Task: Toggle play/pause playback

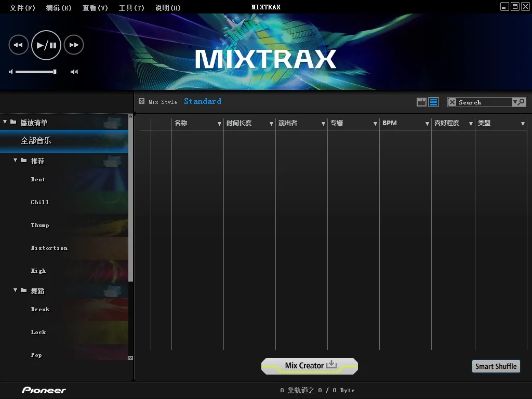Action: point(46,45)
